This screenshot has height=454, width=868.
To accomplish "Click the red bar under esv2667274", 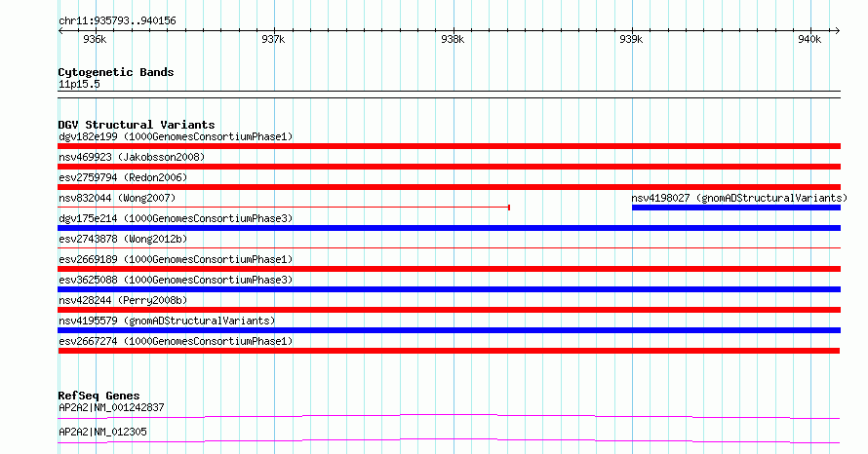I will click(x=449, y=351).
